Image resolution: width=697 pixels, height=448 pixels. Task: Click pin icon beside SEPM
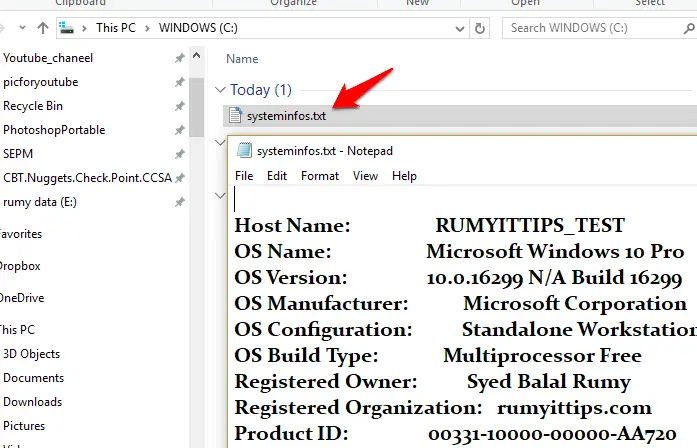point(179,154)
